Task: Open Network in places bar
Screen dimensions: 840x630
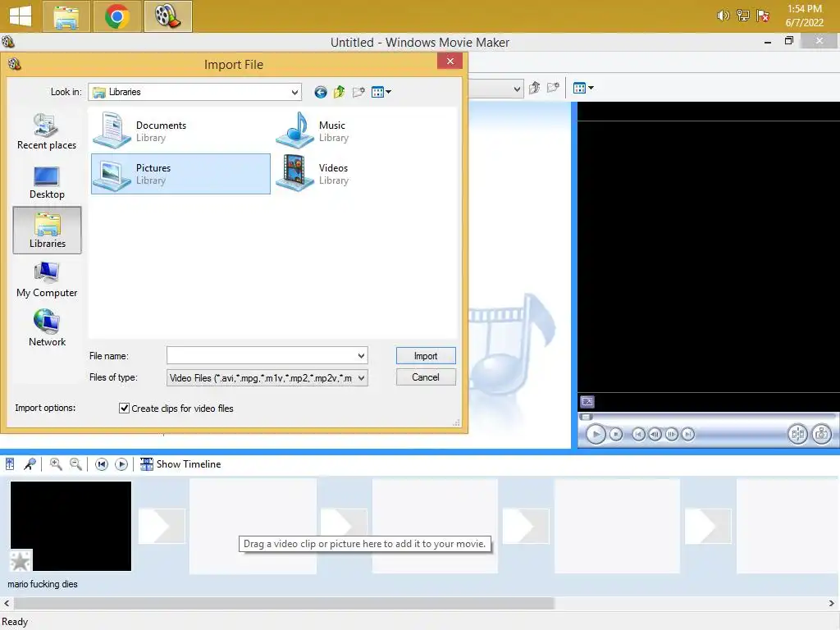Action: click(x=47, y=328)
